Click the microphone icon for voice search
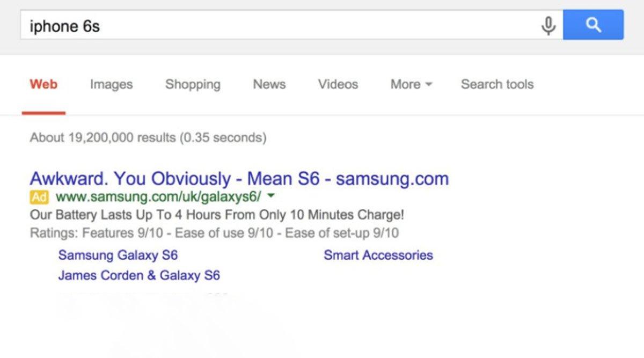Image resolution: width=644 pixels, height=358 pixels. point(548,24)
